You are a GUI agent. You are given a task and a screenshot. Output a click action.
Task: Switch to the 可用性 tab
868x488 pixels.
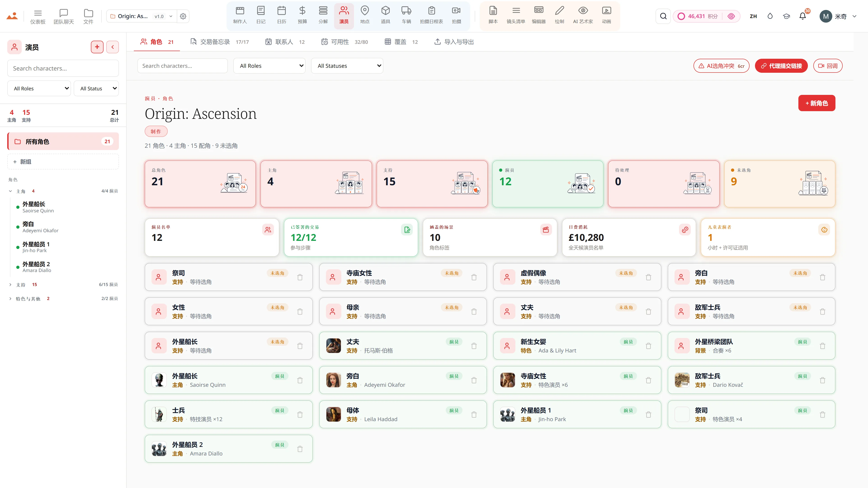coord(344,42)
